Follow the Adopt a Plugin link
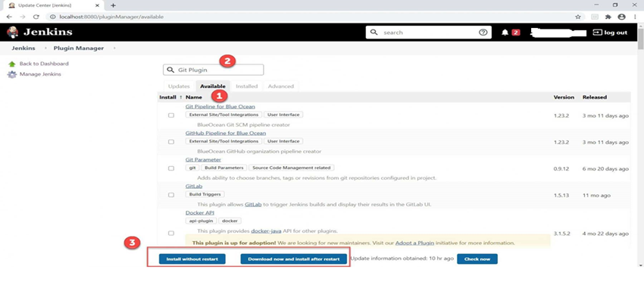 [x=415, y=243]
